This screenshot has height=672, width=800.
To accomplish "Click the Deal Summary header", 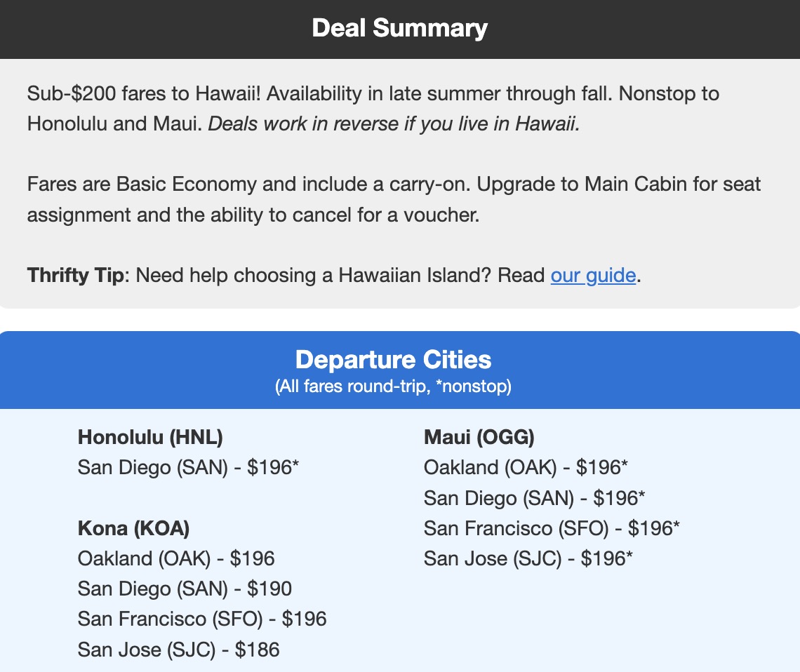I will (399, 28).
